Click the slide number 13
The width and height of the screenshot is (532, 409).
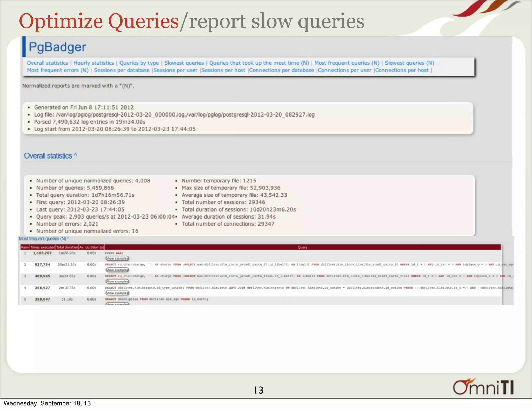coord(259,390)
